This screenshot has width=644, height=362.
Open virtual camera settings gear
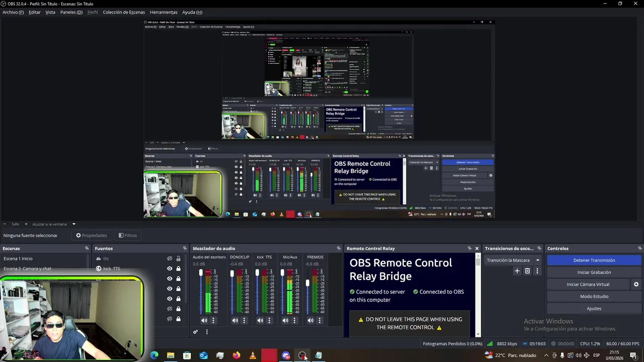636,285
